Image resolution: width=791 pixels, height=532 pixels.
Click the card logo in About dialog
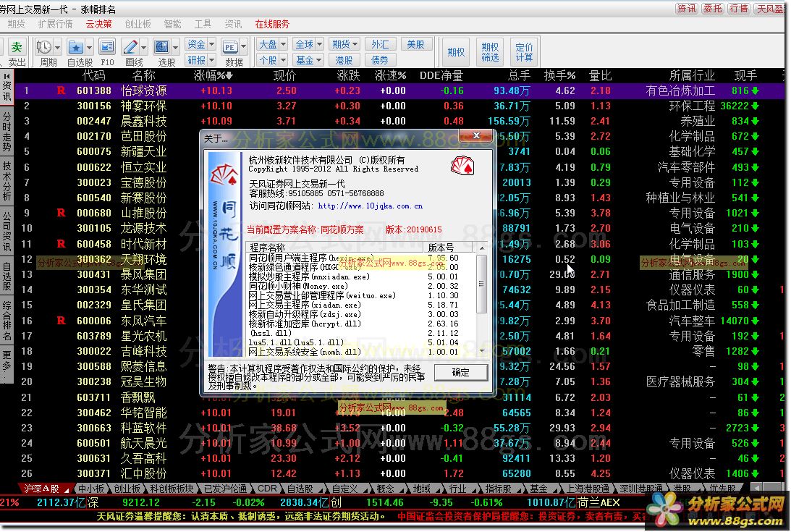462,165
